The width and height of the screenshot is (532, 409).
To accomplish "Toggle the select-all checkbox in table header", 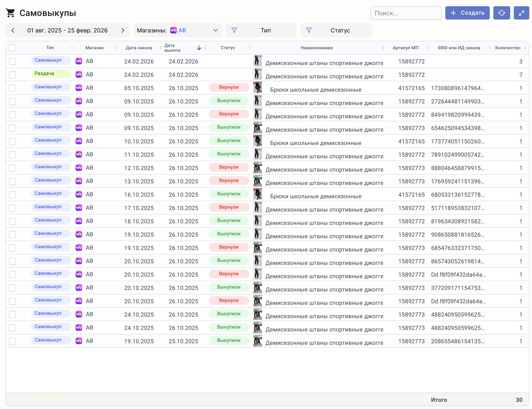I will pos(12,48).
